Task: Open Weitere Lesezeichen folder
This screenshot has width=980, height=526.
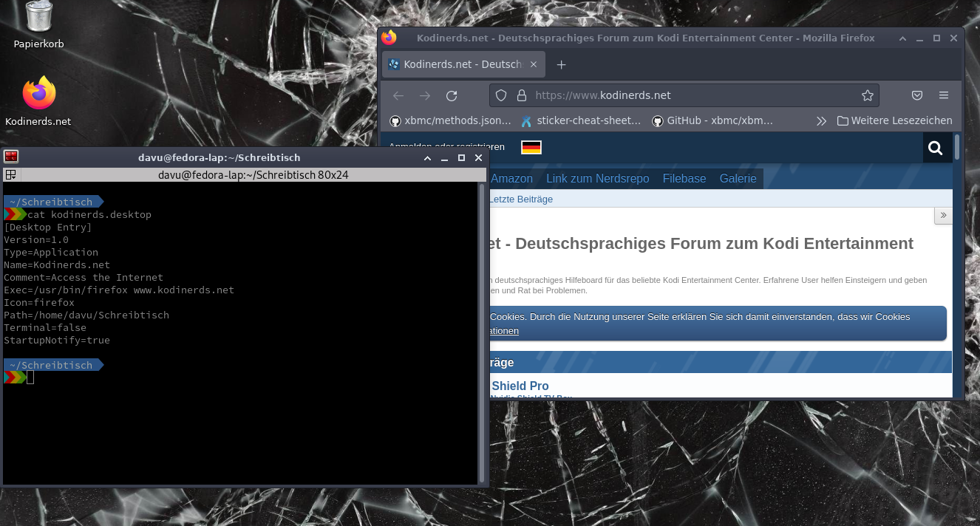Action: pos(894,120)
